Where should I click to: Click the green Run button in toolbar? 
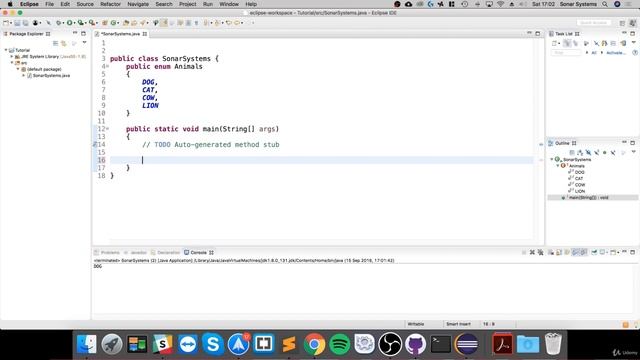pos(69,23)
